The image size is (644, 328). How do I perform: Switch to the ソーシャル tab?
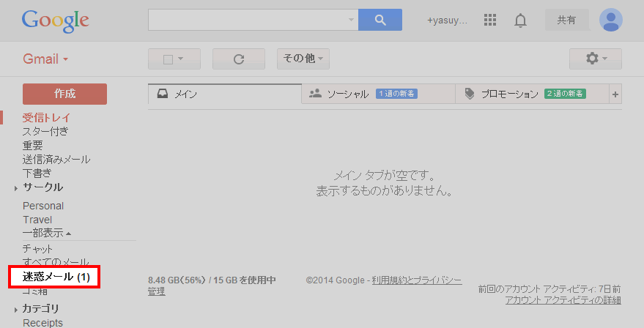pos(347,94)
